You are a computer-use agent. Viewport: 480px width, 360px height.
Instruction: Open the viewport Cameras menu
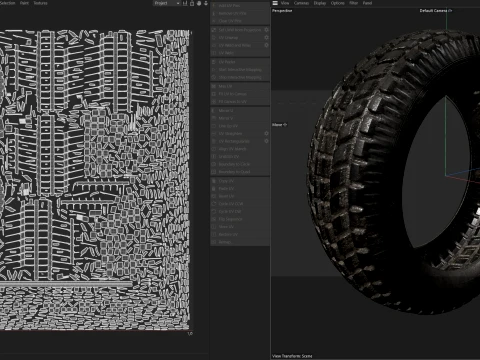point(301,3)
